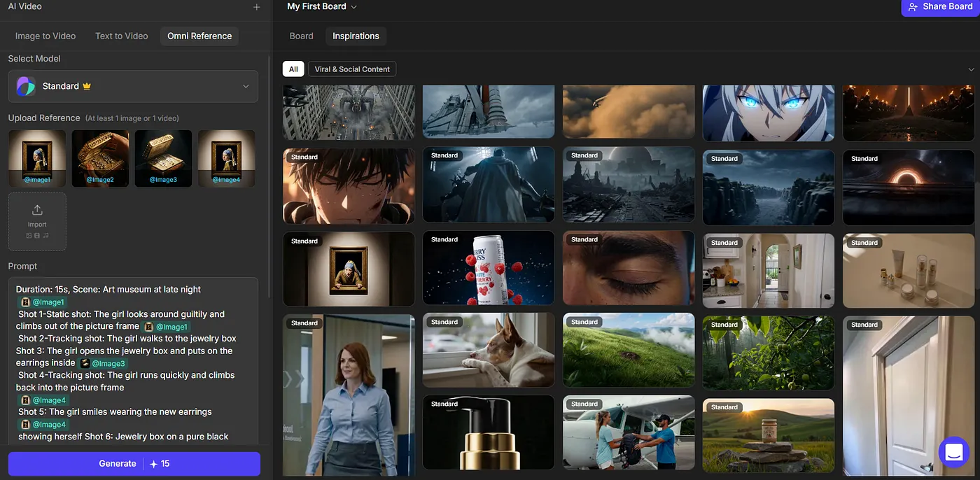The image size is (980, 480).
Task: Open the red-haired woman inspiration video
Action: [x=349, y=395]
